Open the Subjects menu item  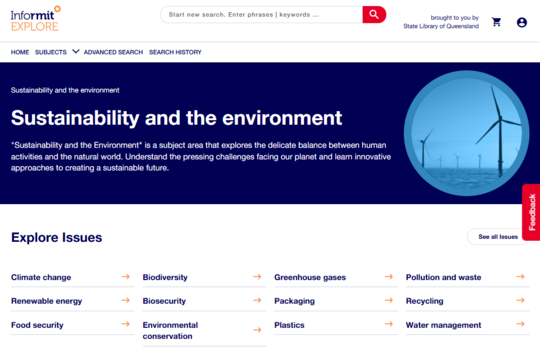(x=51, y=52)
